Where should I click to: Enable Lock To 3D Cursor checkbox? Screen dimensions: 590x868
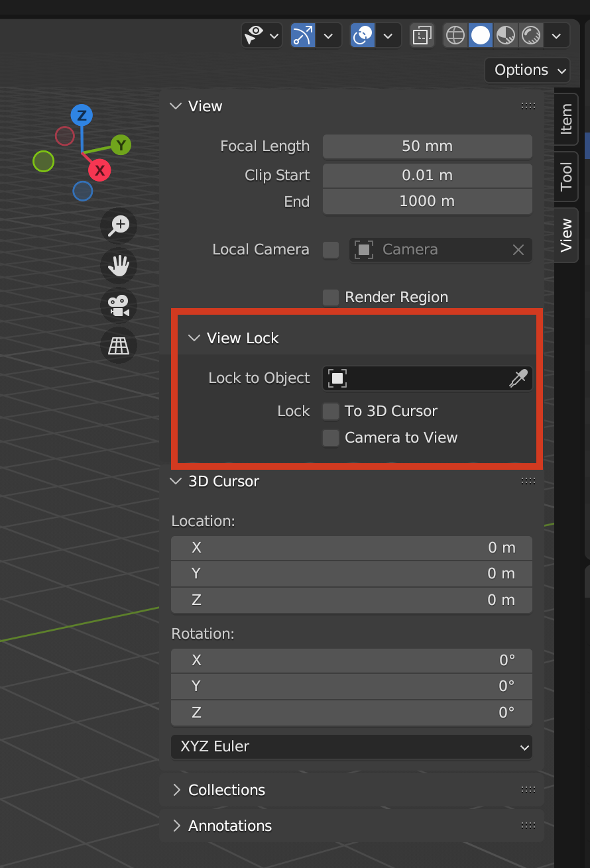point(330,411)
